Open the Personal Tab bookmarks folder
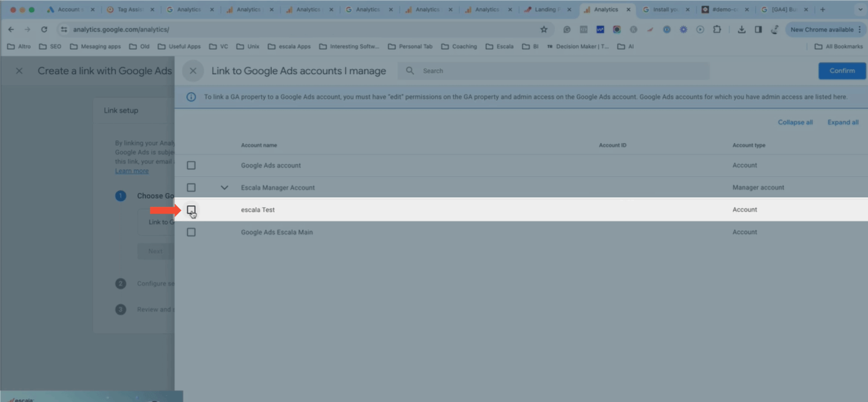Viewport: 868px width, 402px height. point(410,47)
